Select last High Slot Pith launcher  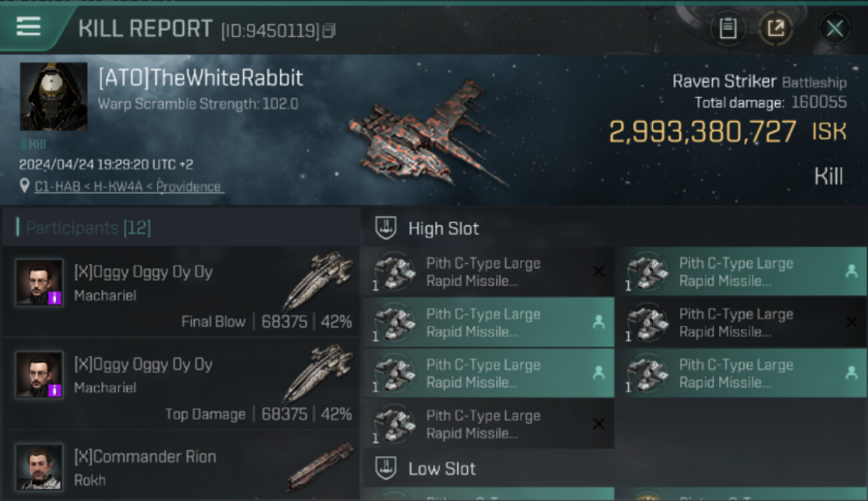tap(488, 424)
